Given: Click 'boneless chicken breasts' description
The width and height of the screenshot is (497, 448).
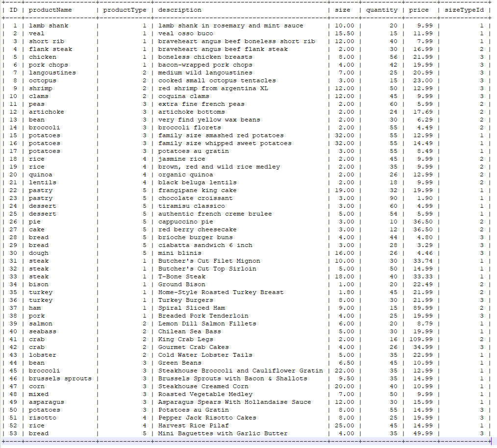Looking at the screenshot, I should click(205, 57).
